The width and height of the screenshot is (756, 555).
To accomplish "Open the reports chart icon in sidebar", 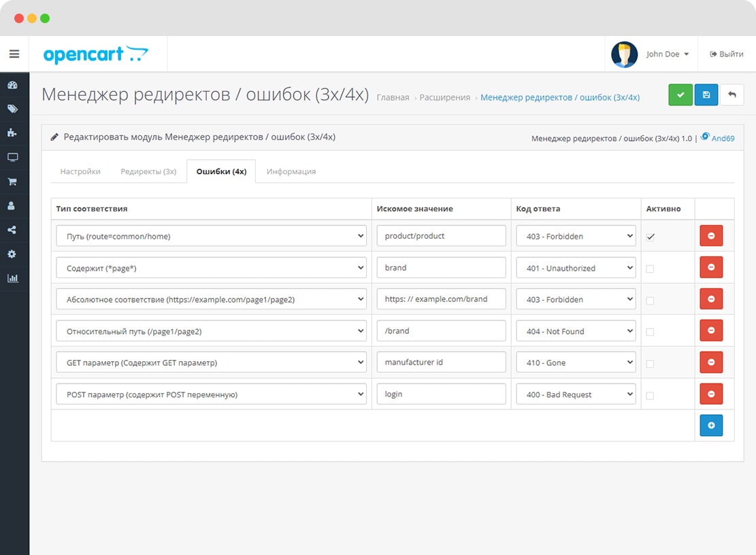I will click(12, 278).
